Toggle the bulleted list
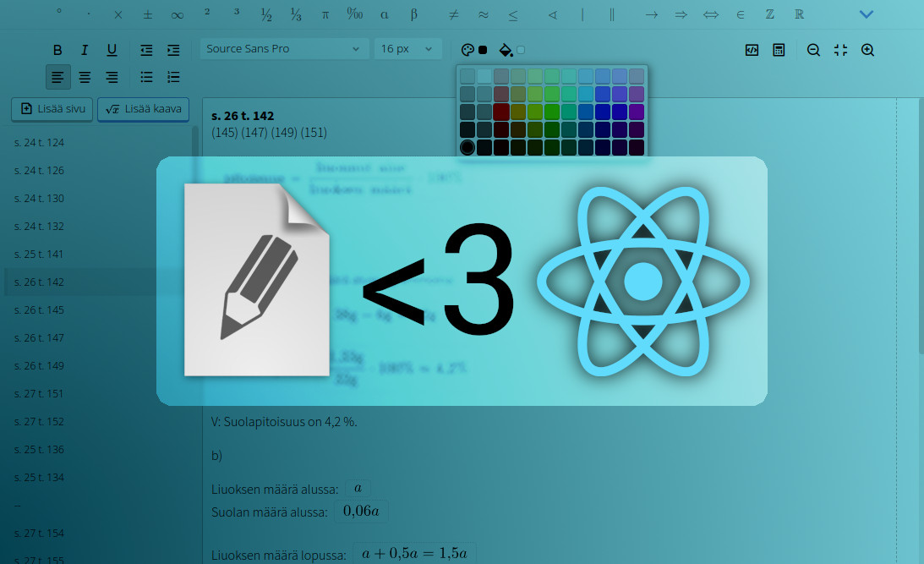The width and height of the screenshot is (924, 564). (x=146, y=77)
